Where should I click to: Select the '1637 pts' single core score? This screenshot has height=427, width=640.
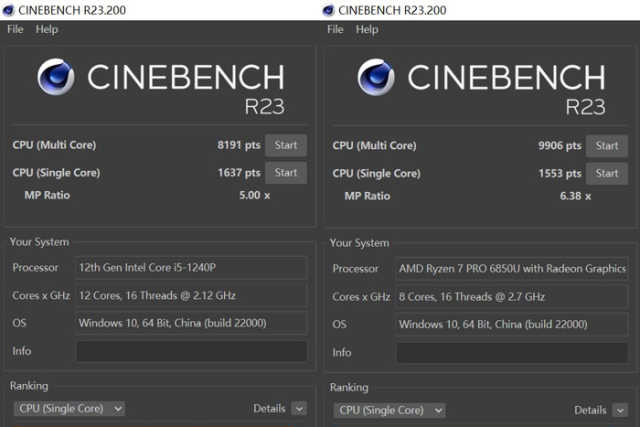point(239,173)
